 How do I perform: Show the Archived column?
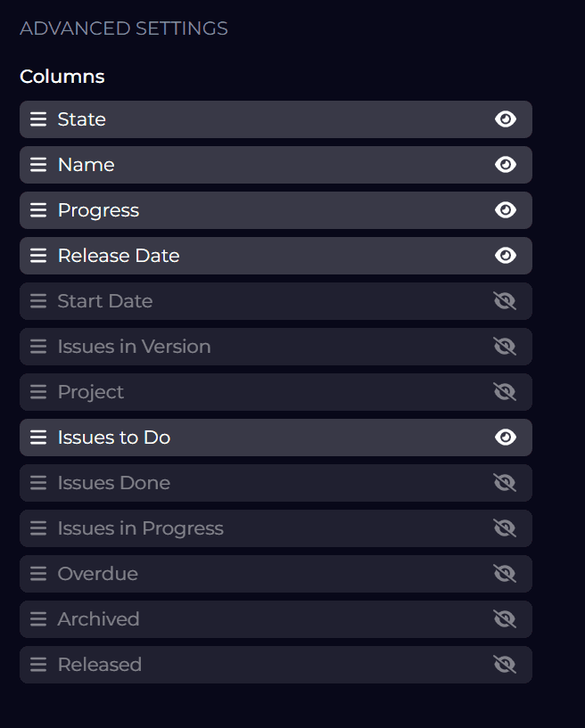click(505, 619)
